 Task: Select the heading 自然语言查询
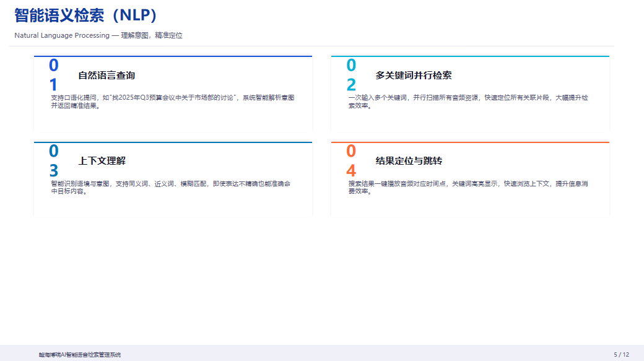[x=107, y=75]
